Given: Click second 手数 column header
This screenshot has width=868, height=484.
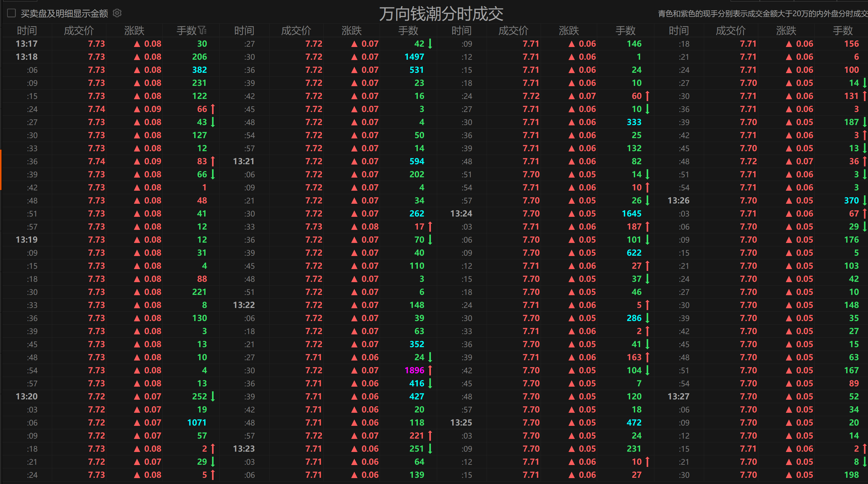Looking at the screenshot, I should pyautogui.click(x=408, y=31).
